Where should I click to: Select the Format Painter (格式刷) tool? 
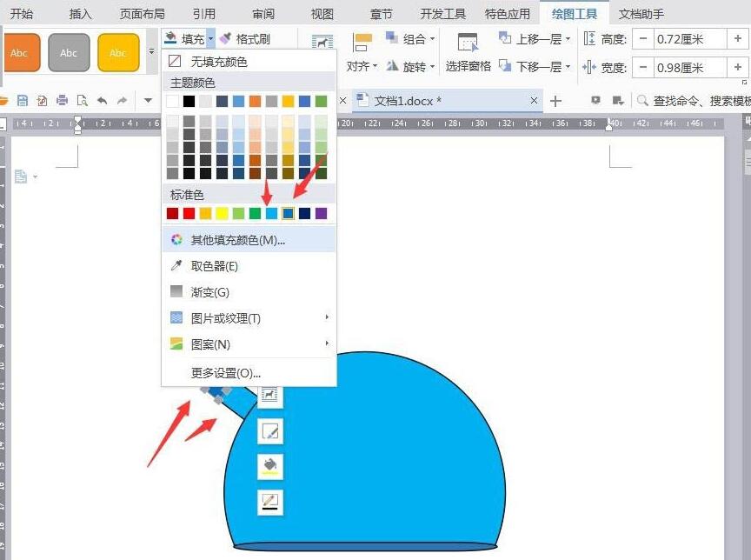(254, 38)
